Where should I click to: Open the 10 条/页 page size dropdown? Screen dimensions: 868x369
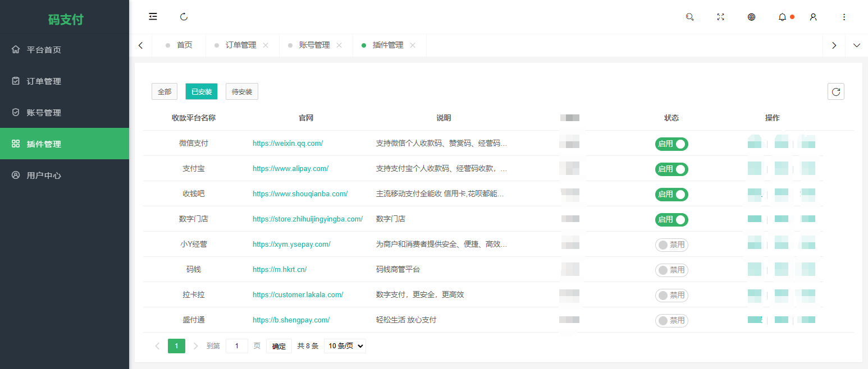pyautogui.click(x=345, y=346)
